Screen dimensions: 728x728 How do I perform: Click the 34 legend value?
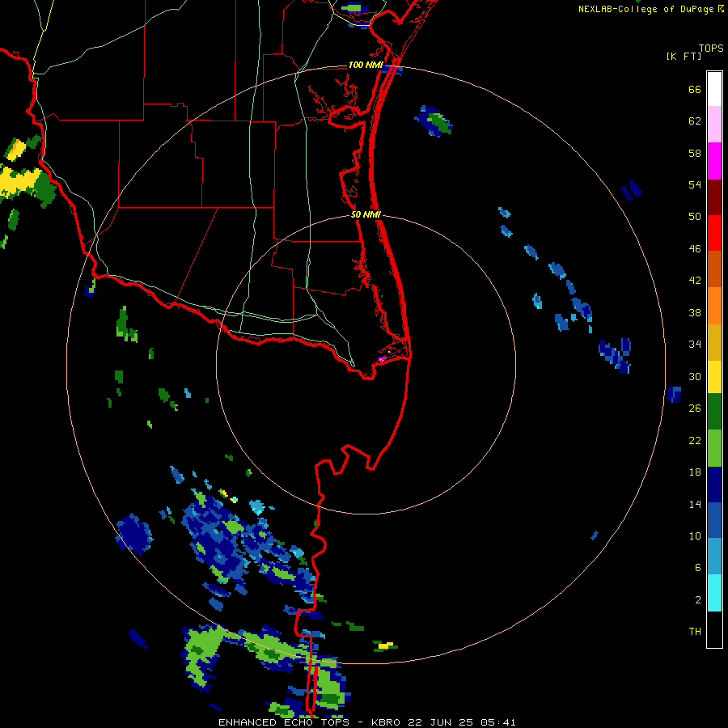695,345
